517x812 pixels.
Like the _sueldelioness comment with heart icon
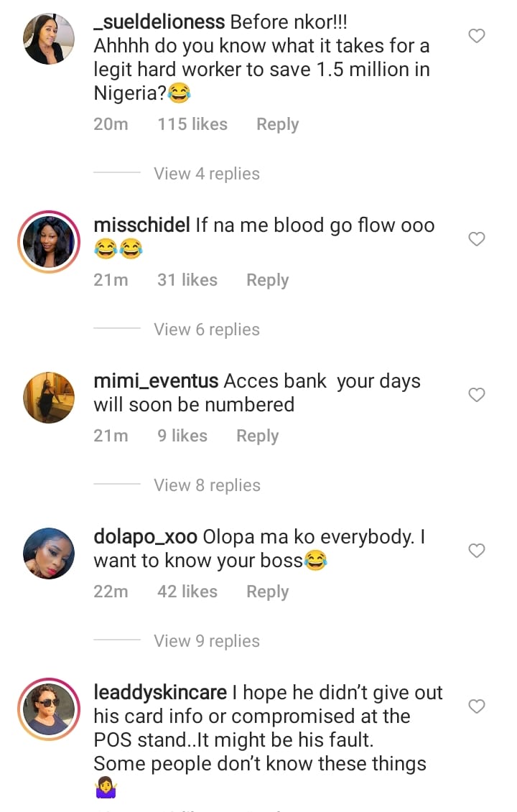pos(477,36)
